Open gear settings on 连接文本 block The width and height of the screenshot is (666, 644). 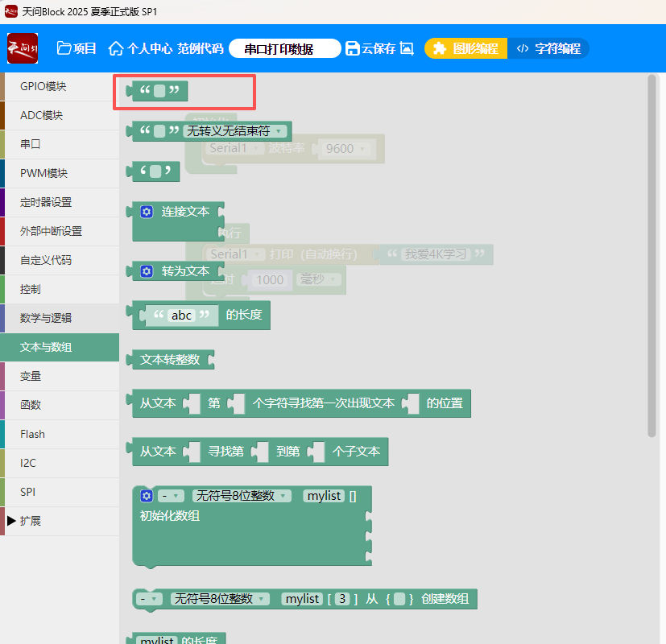pyautogui.click(x=147, y=212)
